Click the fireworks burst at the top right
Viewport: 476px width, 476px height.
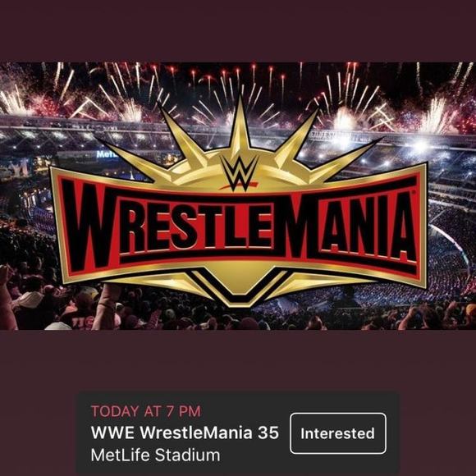pyautogui.click(x=437, y=112)
